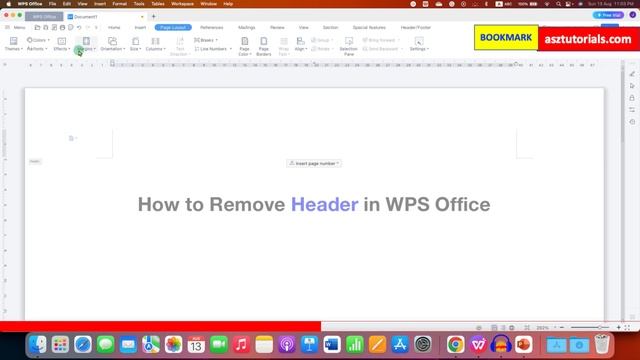This screenshot has width=640, height=360.
Task: Switch to the Home tab
Action: (114, 27)
